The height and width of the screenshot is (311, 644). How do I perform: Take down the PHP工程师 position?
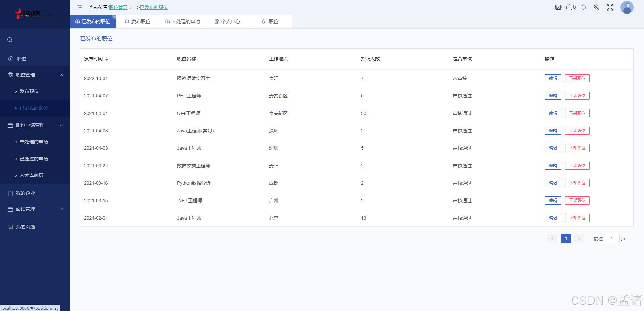(x=577, y=96)
